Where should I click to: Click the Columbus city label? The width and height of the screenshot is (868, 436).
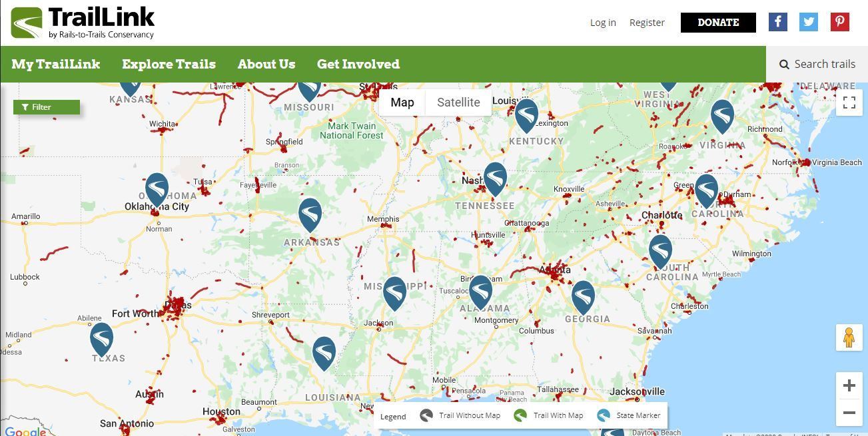click(536, 331)
